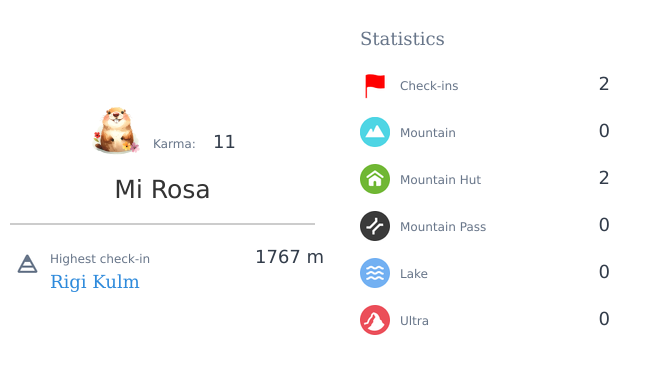The height and width of the screenshot is (385, 650).
Task: Click the Mi Rosa profile name
Action: pos(162,189)
